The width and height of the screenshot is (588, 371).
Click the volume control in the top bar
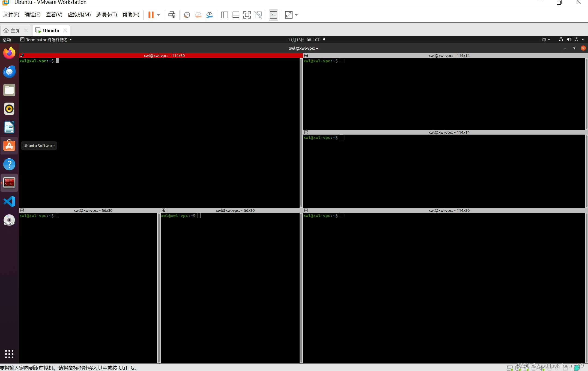click(x=569, y=40)
